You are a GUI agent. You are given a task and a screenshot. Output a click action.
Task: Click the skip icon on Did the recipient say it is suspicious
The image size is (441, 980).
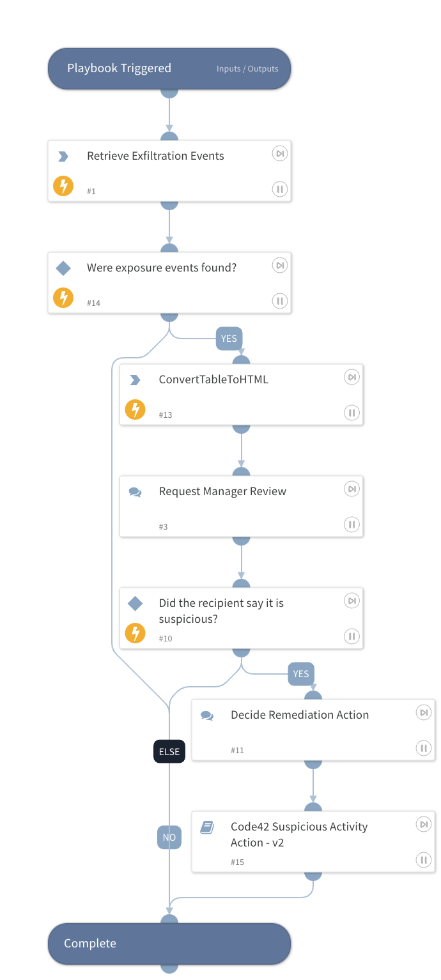pyautogui.click(x=352, y=601)
